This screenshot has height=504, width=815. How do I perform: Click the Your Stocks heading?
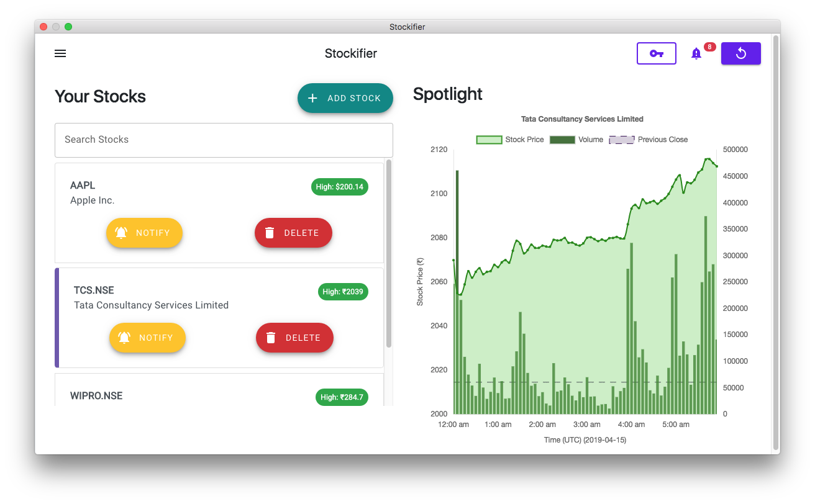coord(100,96)
